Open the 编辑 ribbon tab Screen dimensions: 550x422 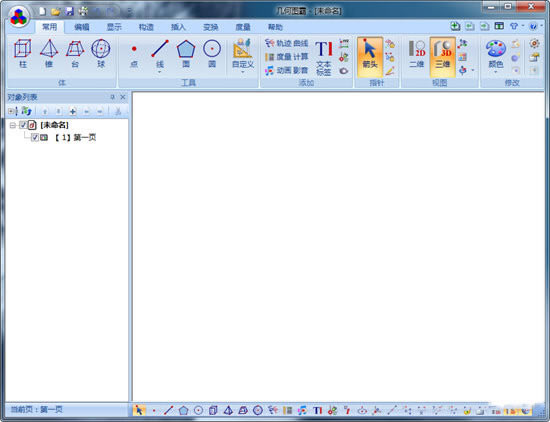point(82,27)
